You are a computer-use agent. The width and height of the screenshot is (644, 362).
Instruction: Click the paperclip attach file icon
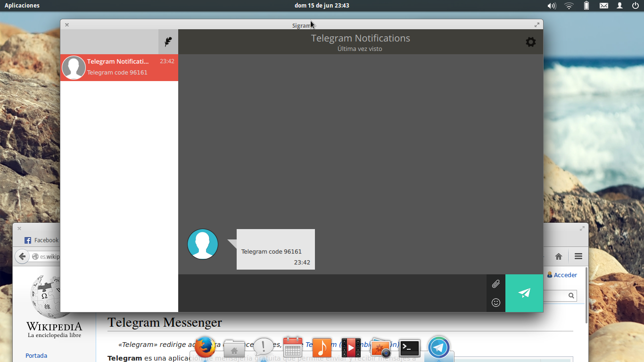496,284
